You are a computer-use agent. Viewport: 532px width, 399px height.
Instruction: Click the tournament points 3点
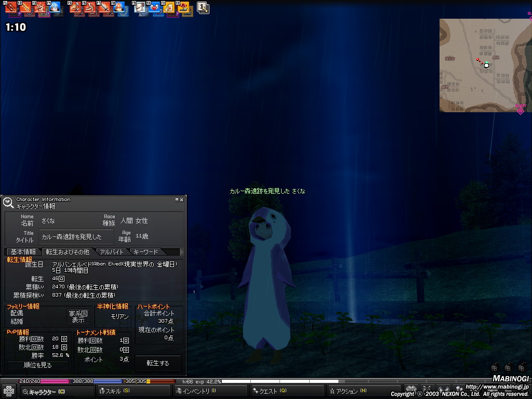tap(124, 359)
